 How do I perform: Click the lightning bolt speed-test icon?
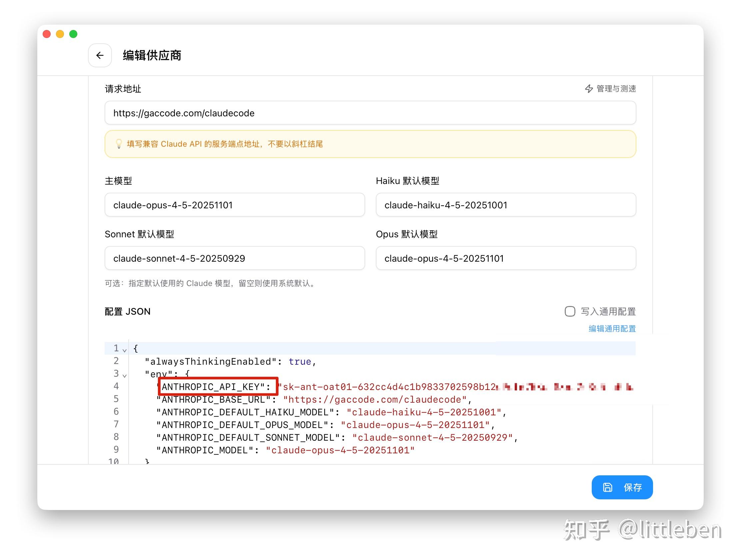click(589, 89)
